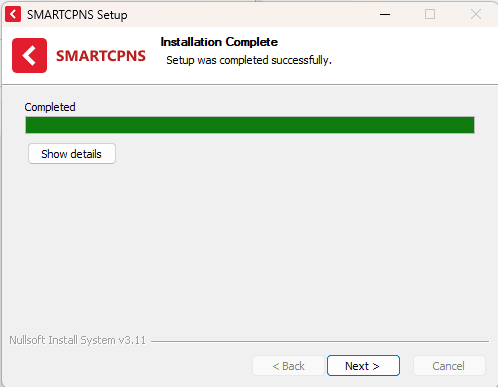Click the disabled < Back button
The width and height of the screenshot is (498, 387).
click(288, 366)
